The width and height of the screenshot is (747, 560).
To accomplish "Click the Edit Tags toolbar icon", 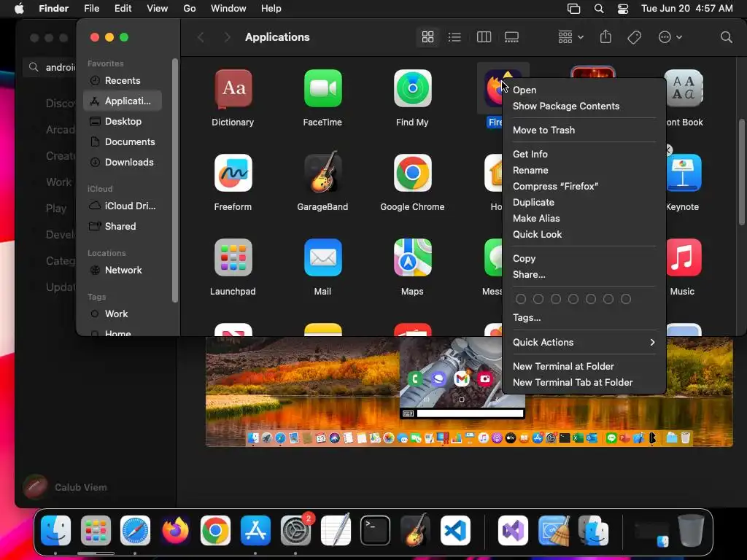I will point(634,37).
